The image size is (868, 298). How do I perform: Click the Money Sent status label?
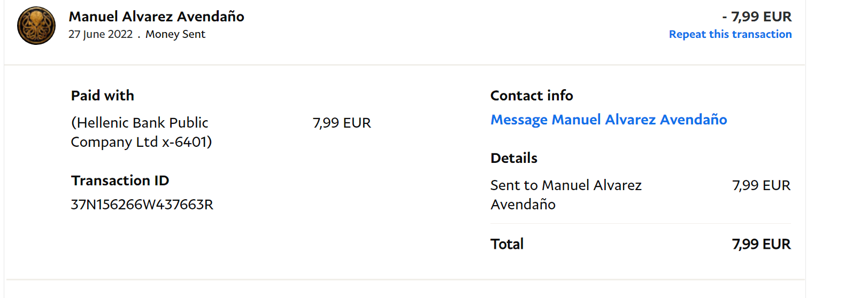175,34
